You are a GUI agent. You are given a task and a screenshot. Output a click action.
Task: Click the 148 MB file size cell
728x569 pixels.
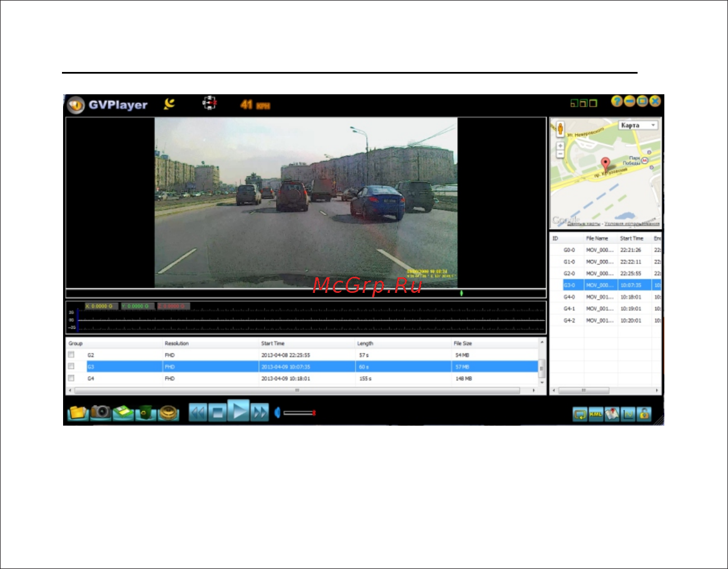point(463,378)
